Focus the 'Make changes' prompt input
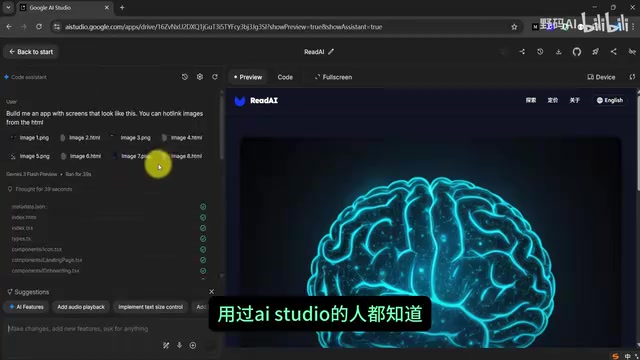The width and height of the screenshot is (640, 360). pos(106,329)
